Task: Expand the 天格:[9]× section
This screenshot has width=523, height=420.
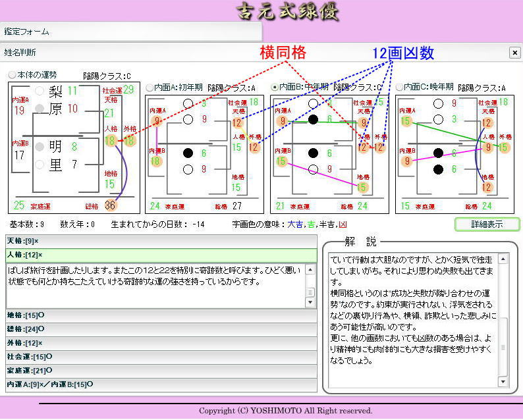Action: click(x=161, y=241)
